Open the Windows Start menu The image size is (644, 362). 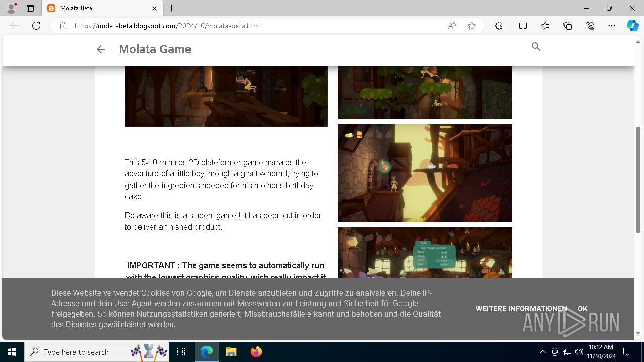click(x=12, y=352)
